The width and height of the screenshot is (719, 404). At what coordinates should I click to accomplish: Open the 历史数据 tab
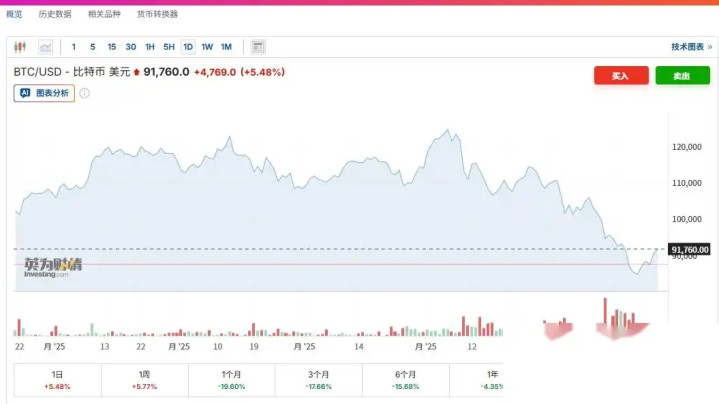click(55, 14)
